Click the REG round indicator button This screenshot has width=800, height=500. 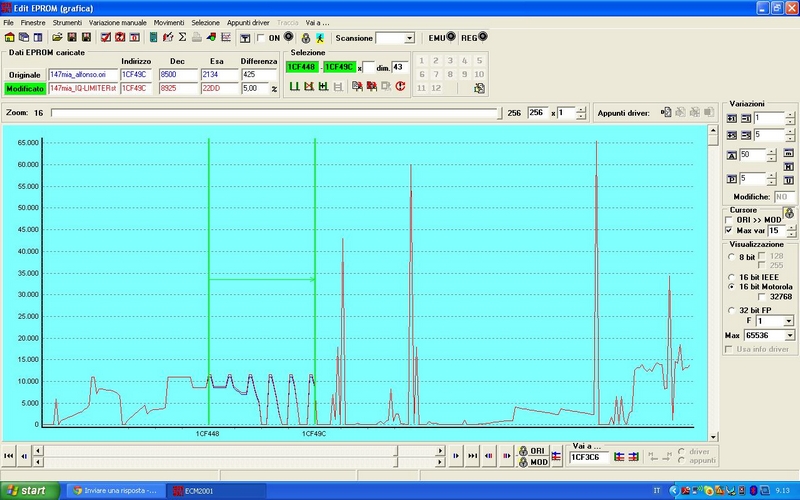483,37
